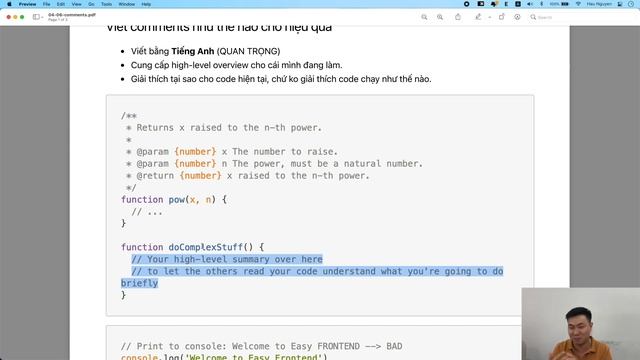Click the search magnifier icon in toolbar

click(x=533, y=17)
